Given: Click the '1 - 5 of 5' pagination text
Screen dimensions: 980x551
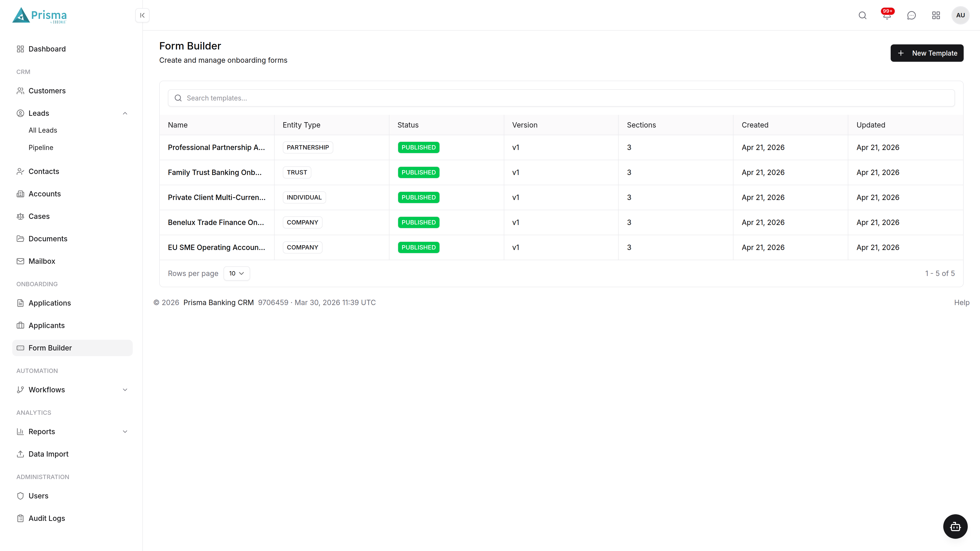Looking at the screenshot, I should (x=940, y=274).
